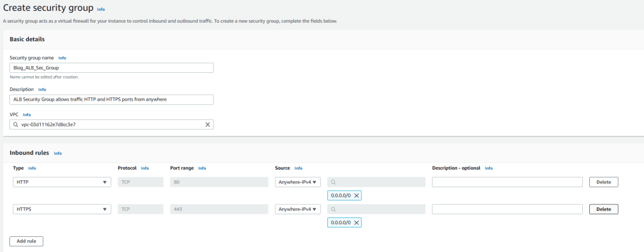Open Info link next to Inbound rules
Viewport: 644px width, 252px height.
point(58,153)
